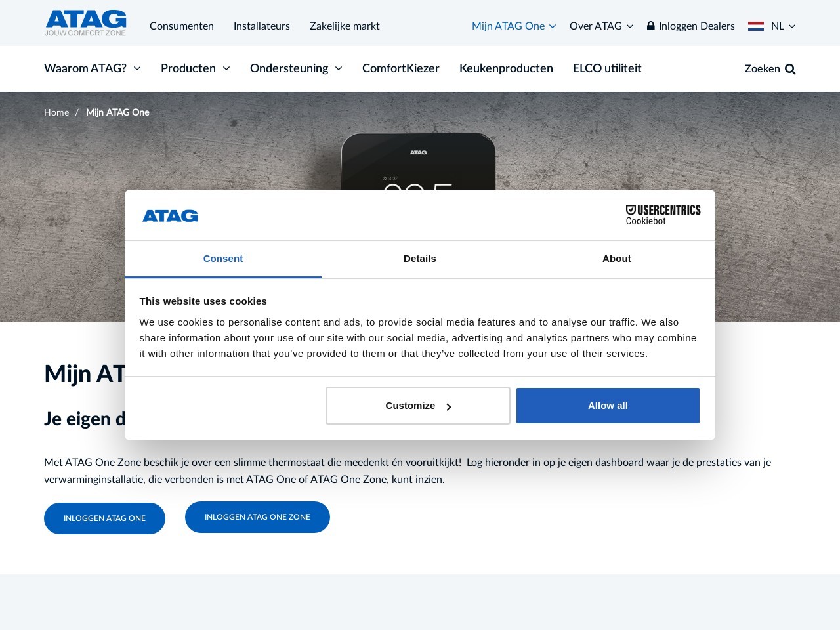Open the Producten menu chevron
The height and width of the screenshot is (630, 840).
click(226, 68)
